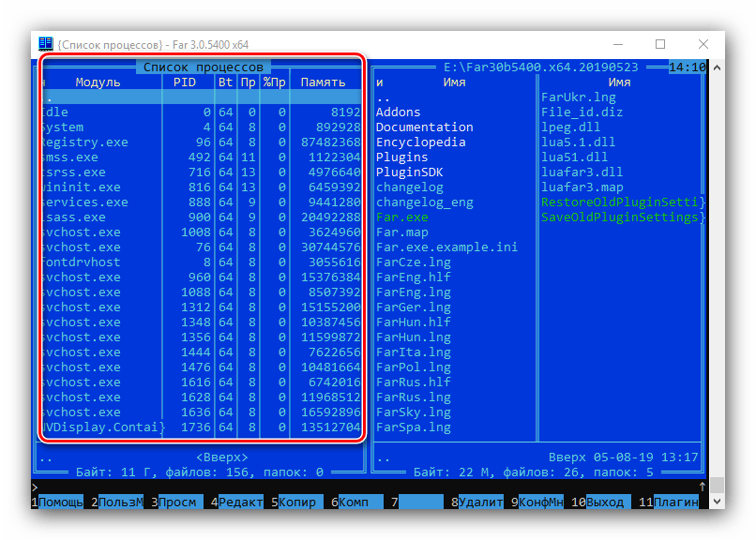Viewport: 756px width, 540px height.
Task: Select the Plugins folder in right panel
Action: (x=401, y=157)
